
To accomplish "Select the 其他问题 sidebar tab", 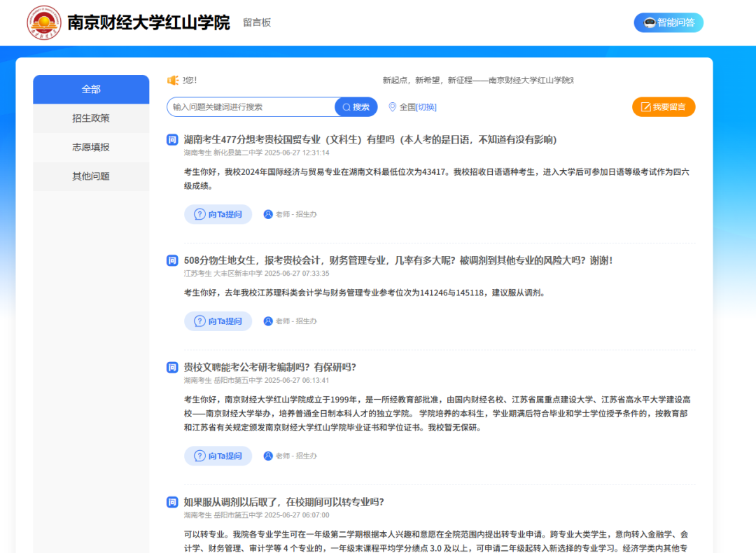I will 91,176.
